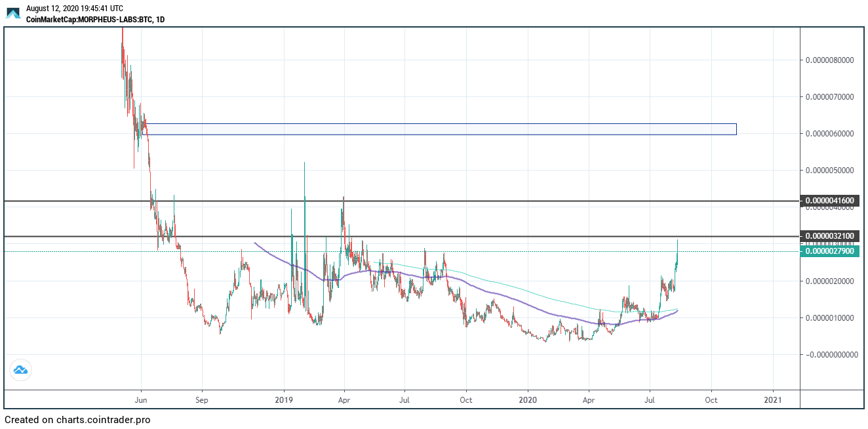Viewport: 868px width, 429px height.
Task: Click the 2021 label on the time axis
Action: coord(773,399)
